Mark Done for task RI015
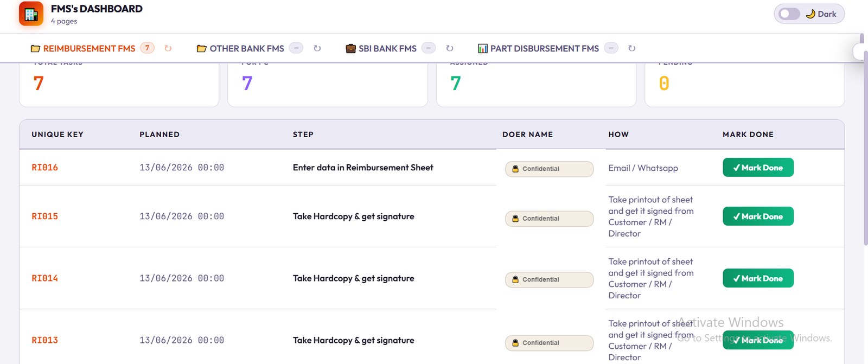Image resolution: width=868 pixels, height=364 pixels. tap(758, 216)
